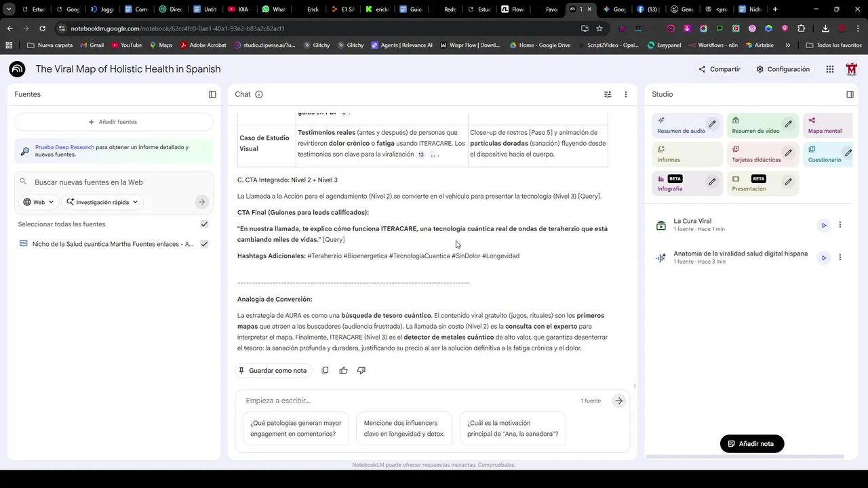868x488 pixels.
Task: Edit Tarjetas didácticas settings with the pencil icon
Action: 788,153
